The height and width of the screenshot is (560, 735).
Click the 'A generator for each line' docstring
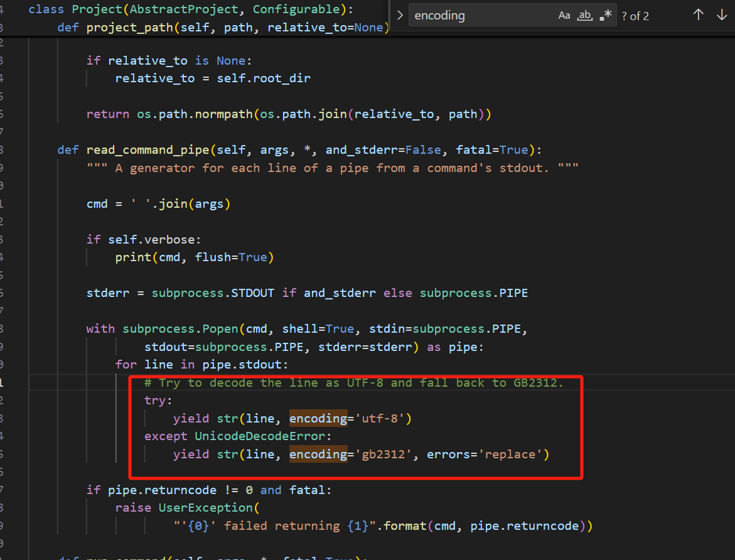click(333, 168)
